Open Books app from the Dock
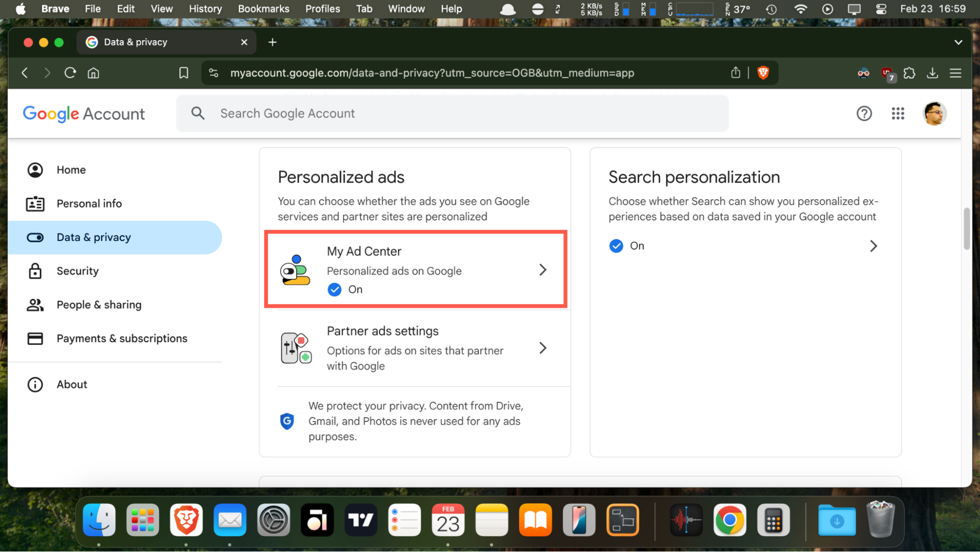Viewport: 980px width, 552px height. point(535,520)
